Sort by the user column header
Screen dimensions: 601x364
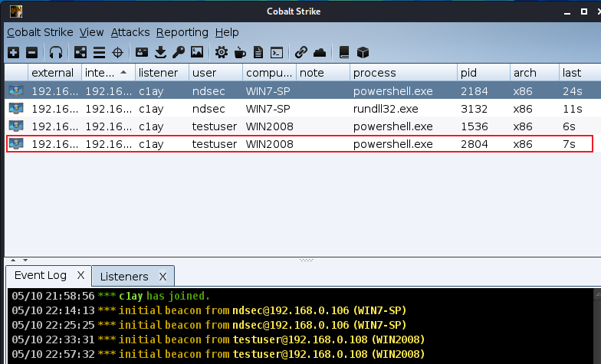coord(216,72)
